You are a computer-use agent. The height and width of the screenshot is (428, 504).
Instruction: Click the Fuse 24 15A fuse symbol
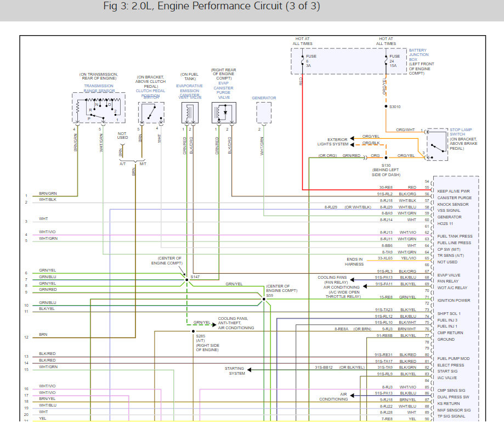[386, 60]
